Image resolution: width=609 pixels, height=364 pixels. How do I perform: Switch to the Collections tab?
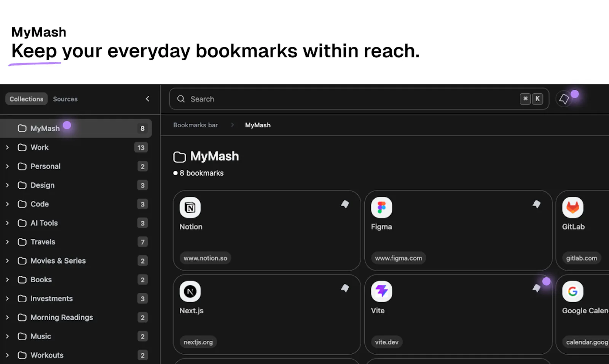coord(26,99)
